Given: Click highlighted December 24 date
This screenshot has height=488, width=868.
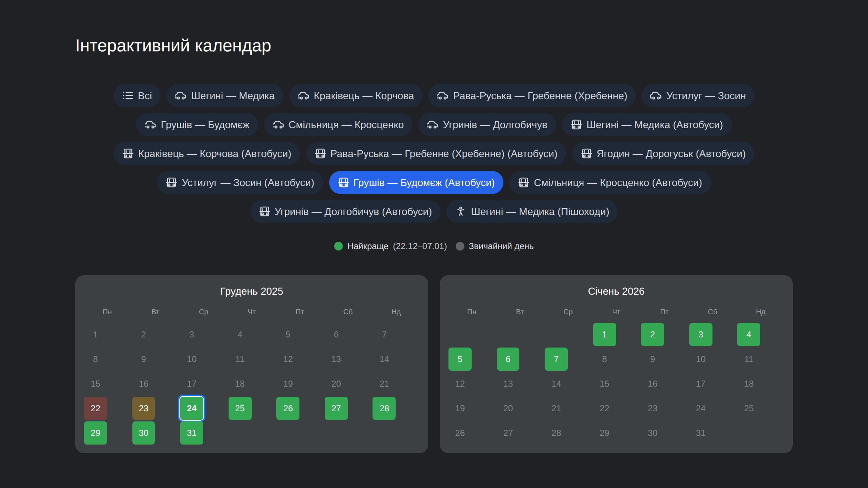Looking at the screenshot, I should (192, 408).
